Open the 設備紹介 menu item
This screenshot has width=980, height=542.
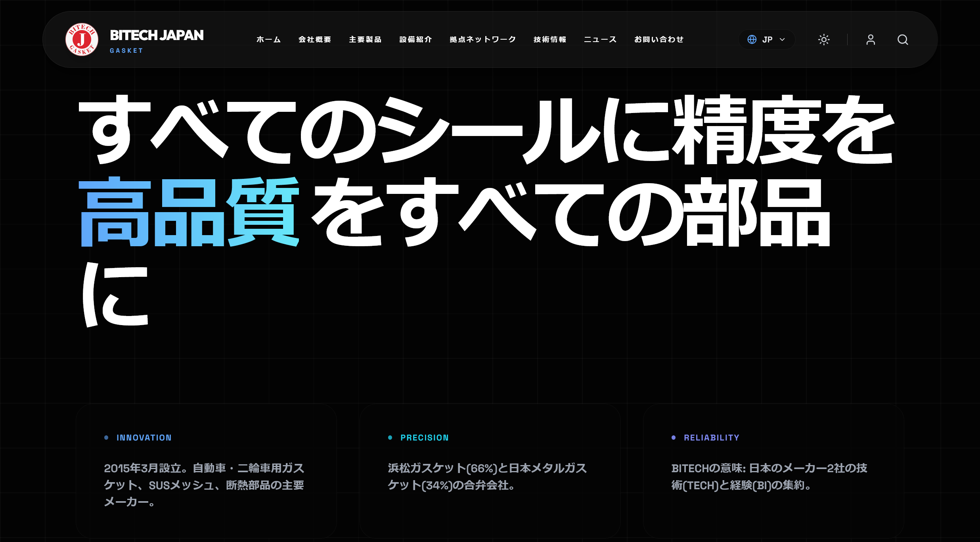[x=415, y=39]
